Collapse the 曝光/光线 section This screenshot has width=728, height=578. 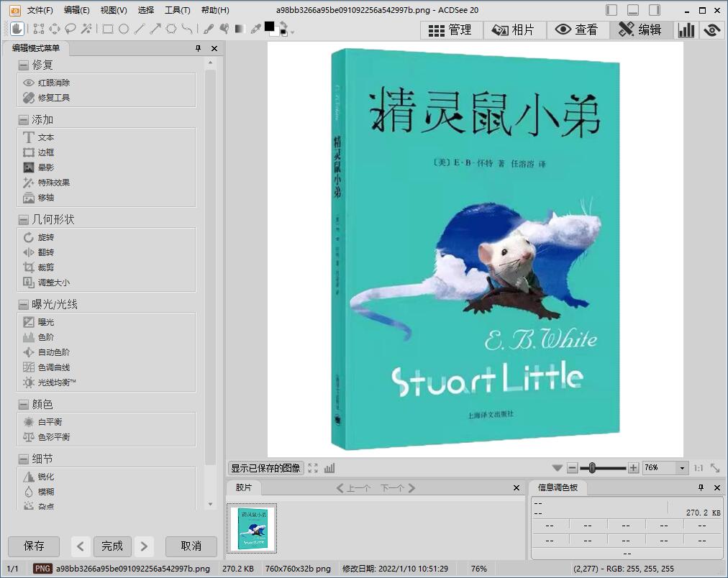click(x=24, y=304)
